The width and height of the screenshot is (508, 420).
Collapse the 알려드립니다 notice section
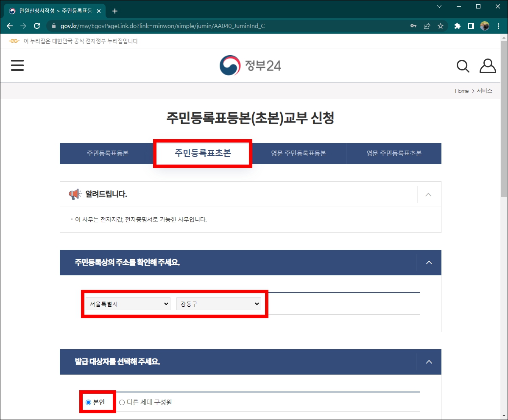[x=428, y=194]
